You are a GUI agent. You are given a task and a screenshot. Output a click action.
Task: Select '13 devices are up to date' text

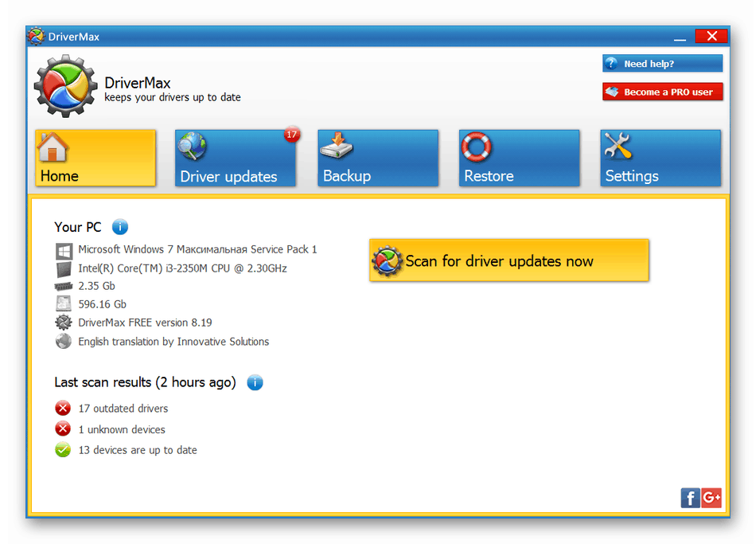pyautogui.click(x=138, y=450)
